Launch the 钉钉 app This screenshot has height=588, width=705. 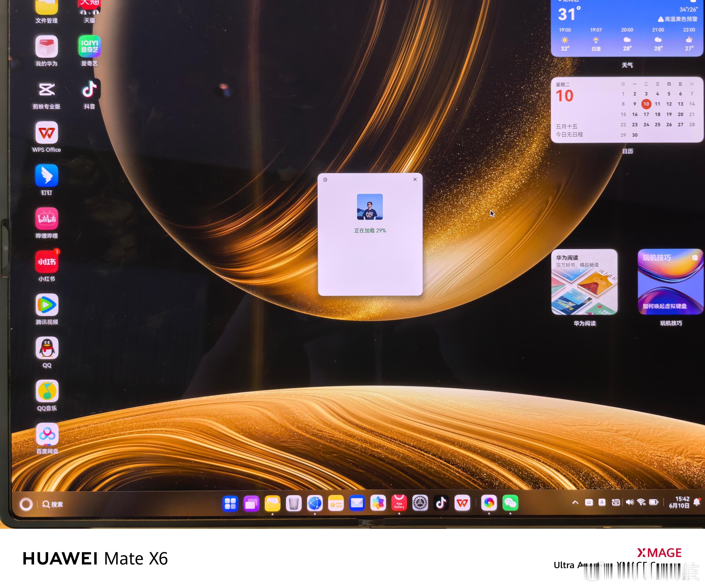tap(47, 176)
